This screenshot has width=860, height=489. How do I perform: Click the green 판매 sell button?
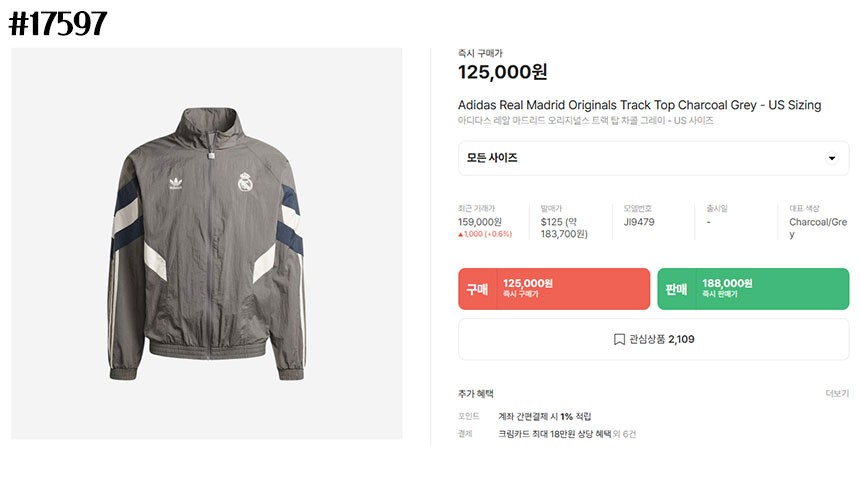(753, 289)
